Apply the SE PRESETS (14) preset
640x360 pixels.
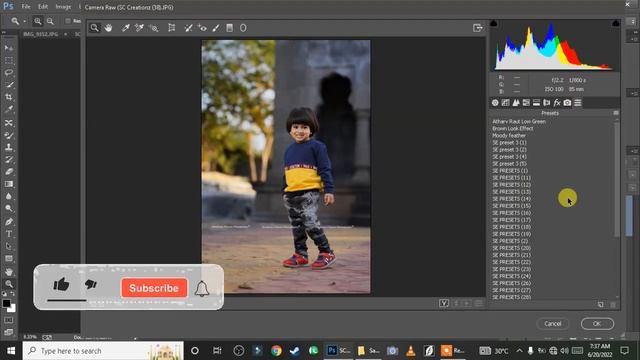511,199
